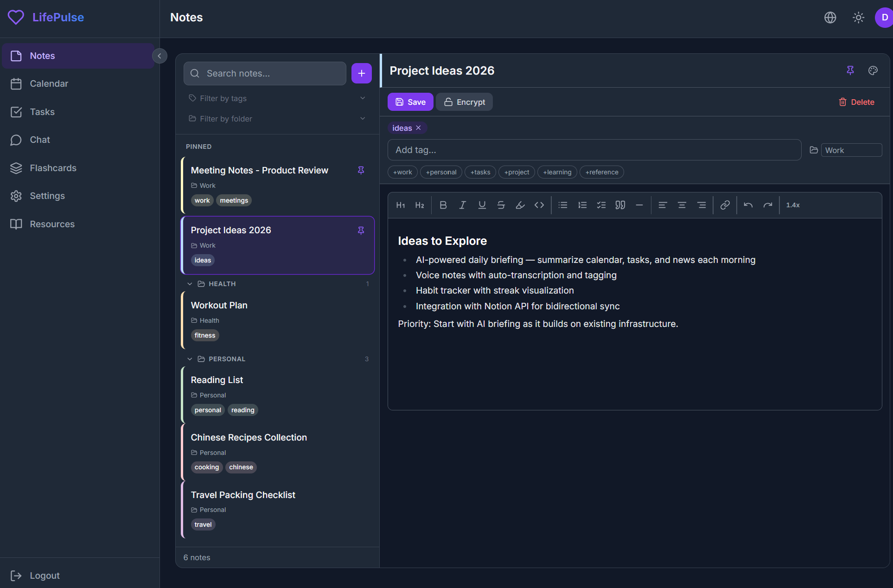Undo last editor change
The height and width of the screenshot is (588, 893).
(x=748, y=205)
